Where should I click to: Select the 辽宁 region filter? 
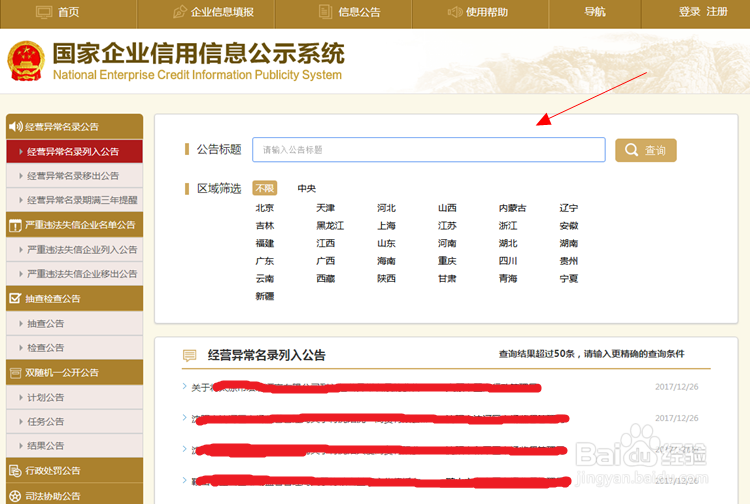click(x=569, y=208)
